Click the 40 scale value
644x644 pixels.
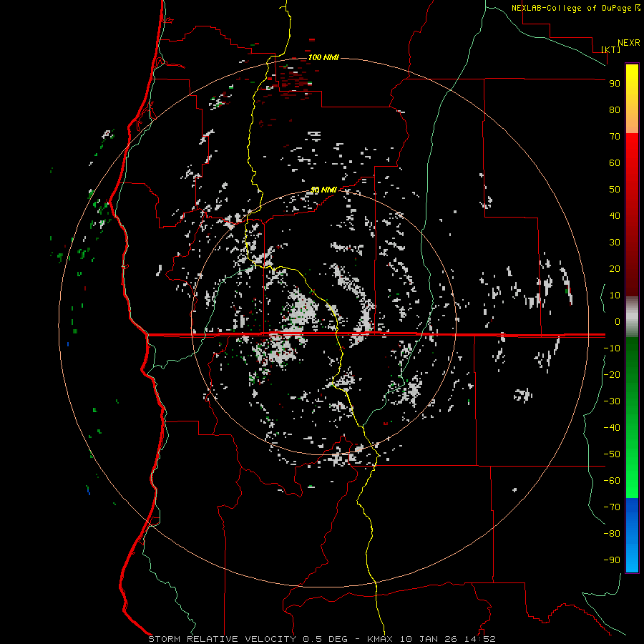pos(615,216)
